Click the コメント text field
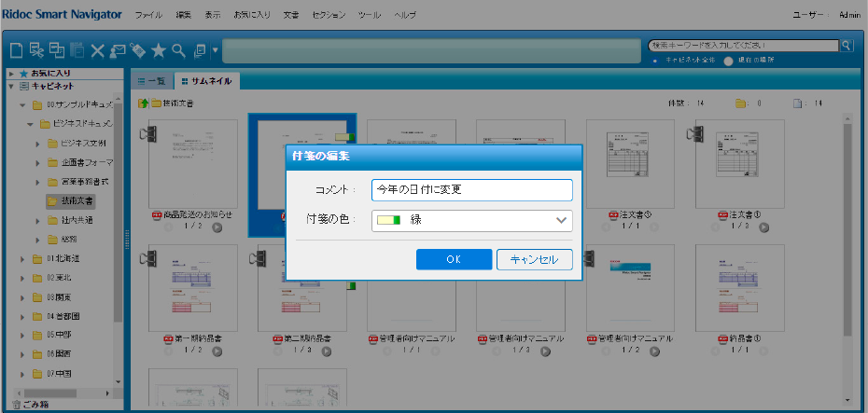Viewport: 868px width, 413px height. (x=471, y=189)
